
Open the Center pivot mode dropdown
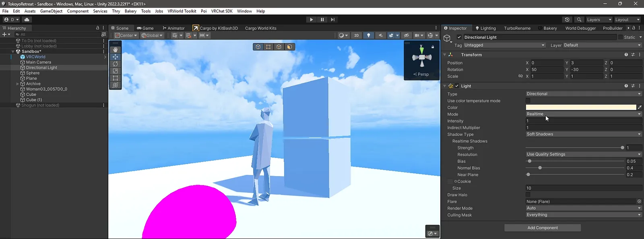pyautogui.click(x=126, y=35)
